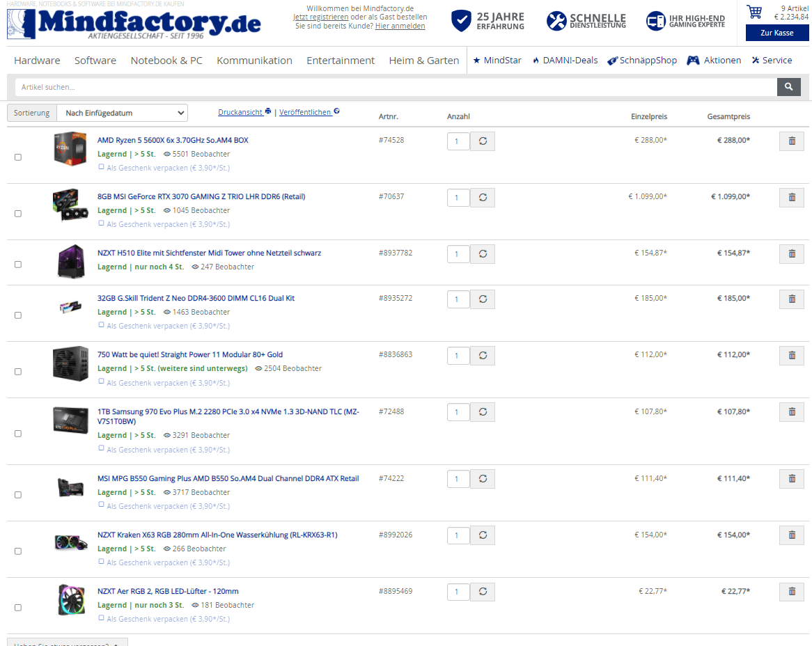The width and height of the screenshot is (812, 646).
Task: Click the Mindfactory.de logo
Action: point(134,24)
